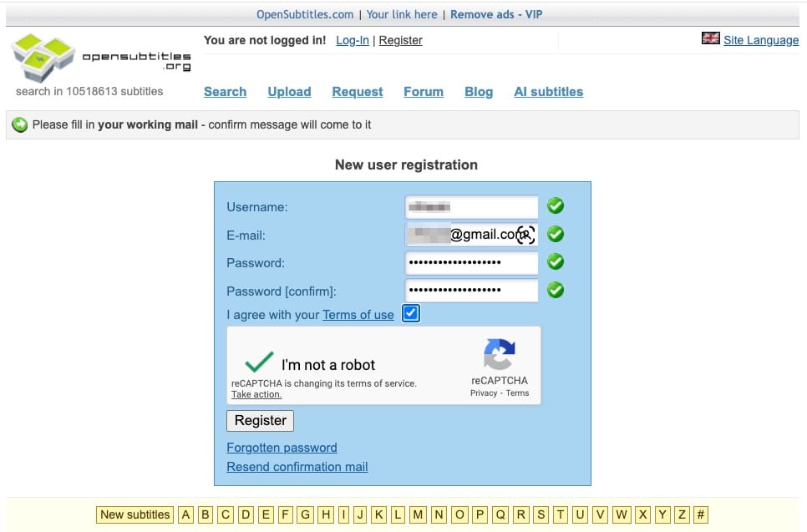This screenshot has height=532, width=807.
Task: Select letter N in alphabet bar
Action: tap(439, 514)
